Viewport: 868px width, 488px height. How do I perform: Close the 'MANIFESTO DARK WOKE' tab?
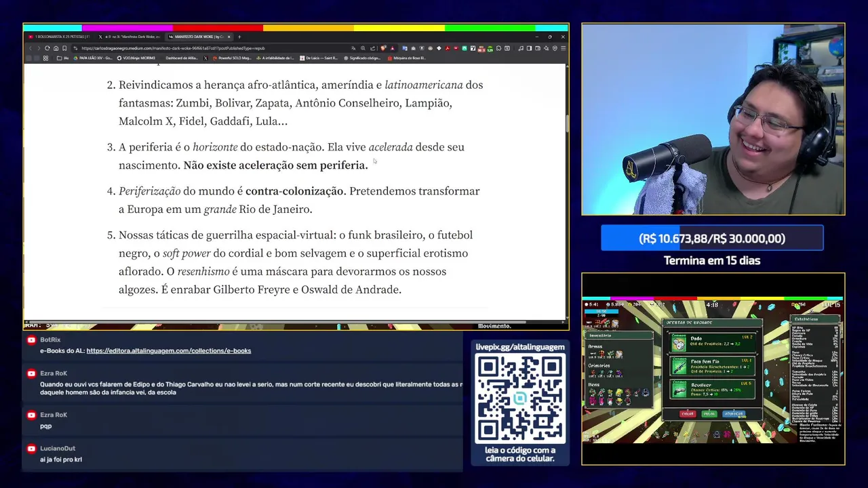click(x=229, y=37)
